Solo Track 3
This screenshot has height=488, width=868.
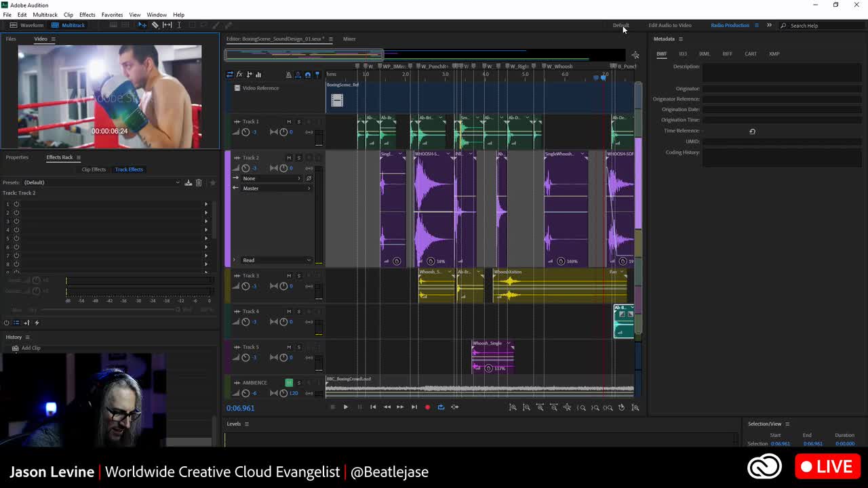[298, 276]
